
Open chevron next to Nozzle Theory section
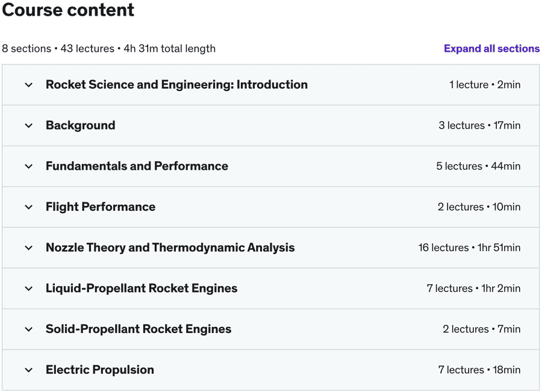tap(28, 247)
